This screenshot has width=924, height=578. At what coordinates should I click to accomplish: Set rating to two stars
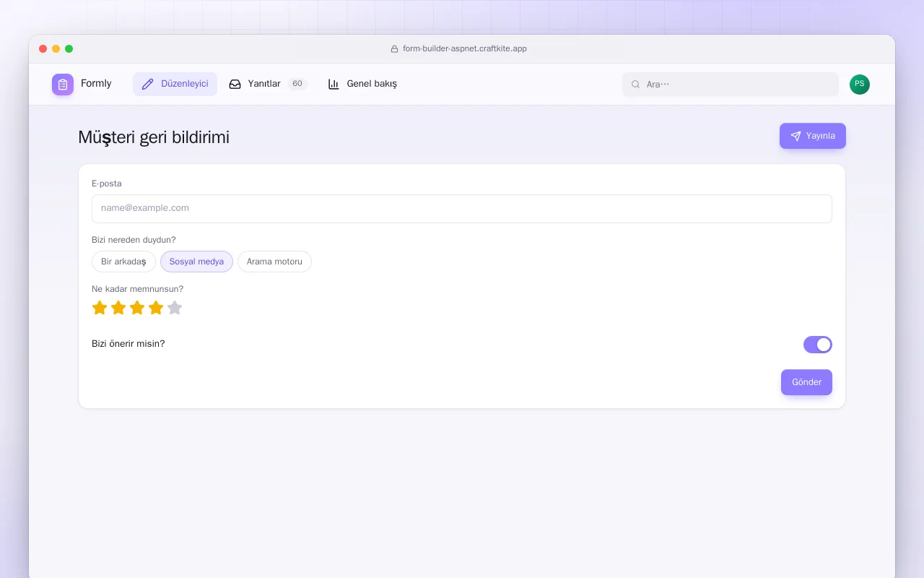pyautogui.click(x=118, y=308)
